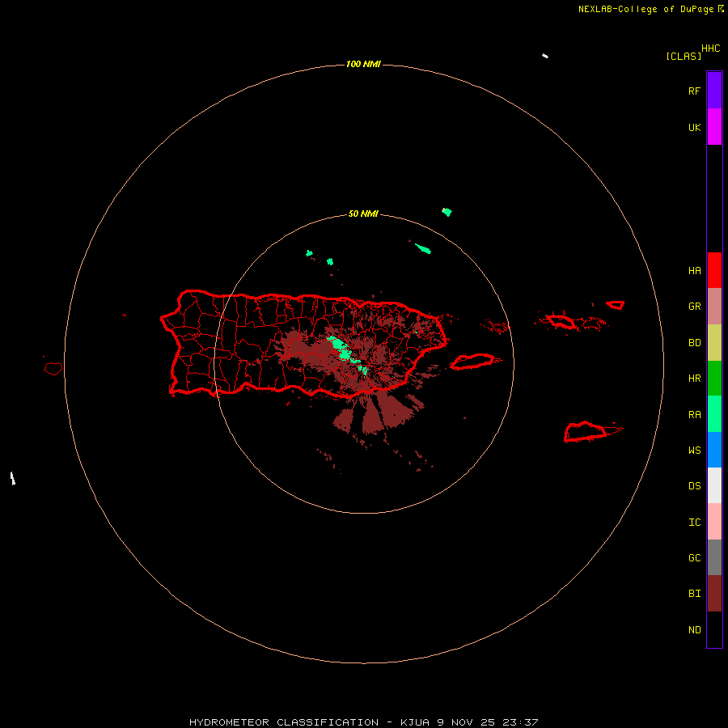This screenshot has width=728, height=728.
Task: Click the rain echo beyond the 50 NMI ring
Action: click(x=447, y=212)
